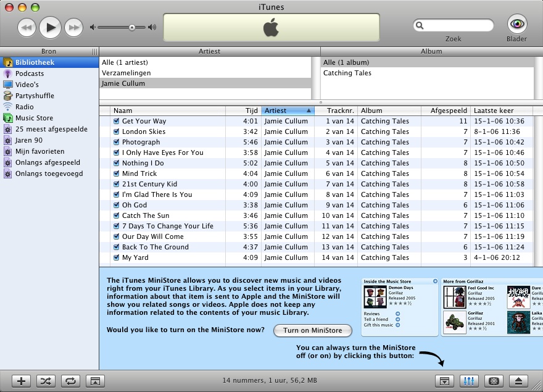The height and width of the screenshot is (392, 543).
Task: Select Verzamelingen in artist browser
Action: 205,73
